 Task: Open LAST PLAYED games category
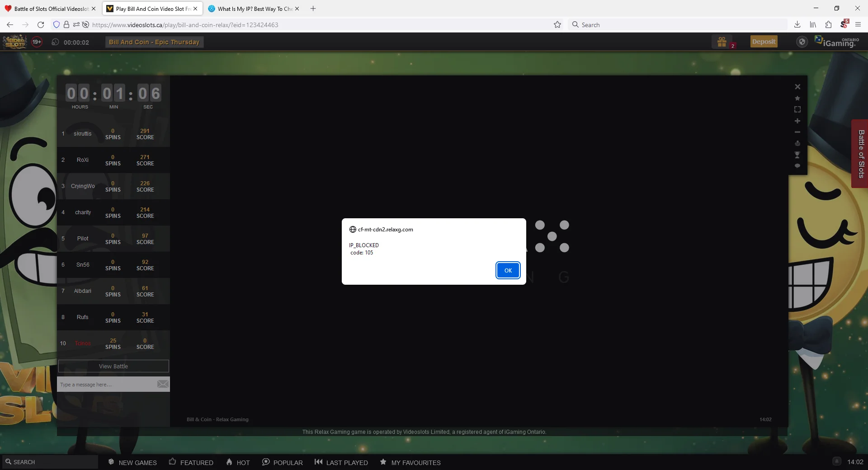coord(341,462)
